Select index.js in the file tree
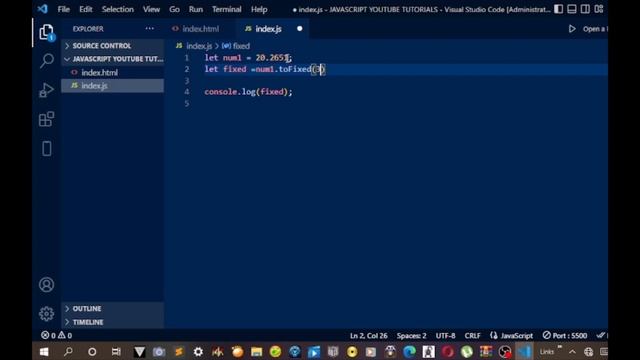The image size is (640, 360). tap(113, 86)
